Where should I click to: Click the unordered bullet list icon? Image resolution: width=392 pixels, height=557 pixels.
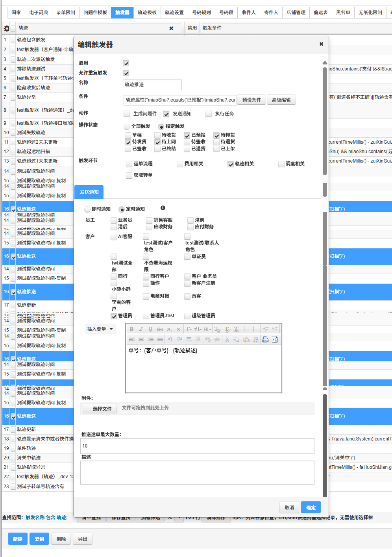246,329
